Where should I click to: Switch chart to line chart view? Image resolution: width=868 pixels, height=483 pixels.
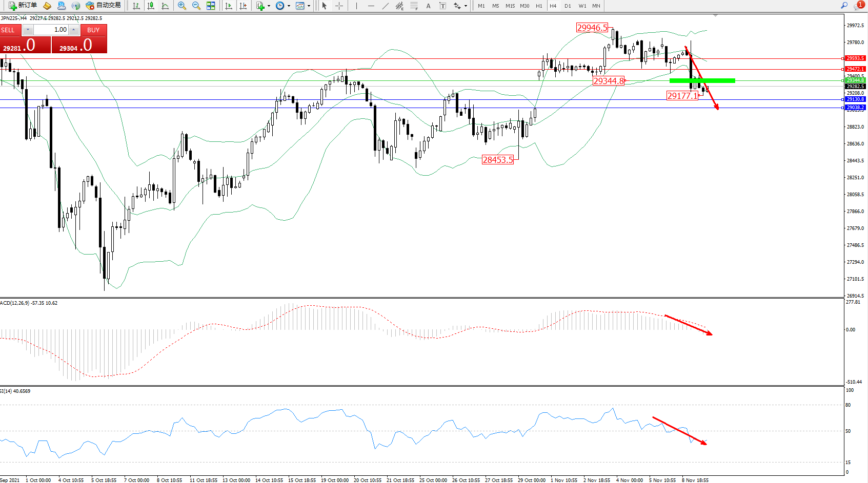(165, 6)
